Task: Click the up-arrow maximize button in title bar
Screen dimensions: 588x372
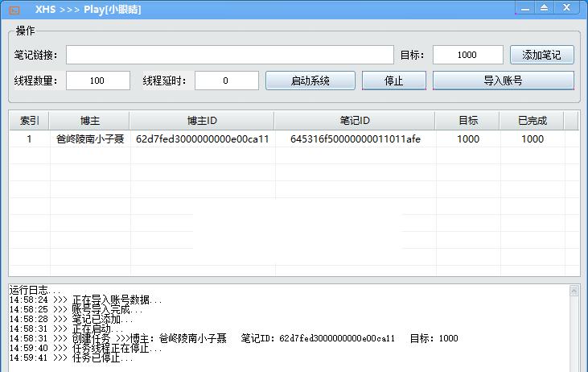Action: [x=544, y=7]
